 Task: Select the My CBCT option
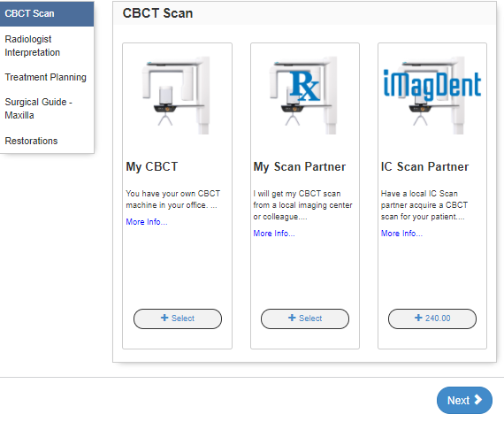point(178,318)
